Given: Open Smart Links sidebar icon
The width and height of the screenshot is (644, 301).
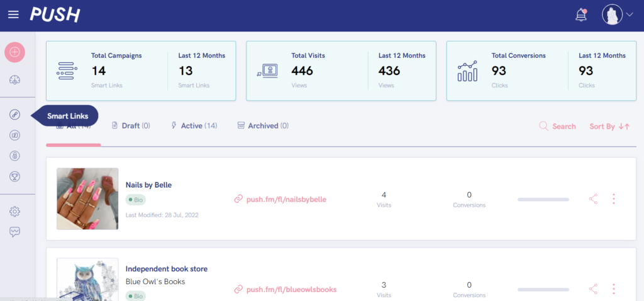Looking at the screenshot, I should (x=15, y=115).
